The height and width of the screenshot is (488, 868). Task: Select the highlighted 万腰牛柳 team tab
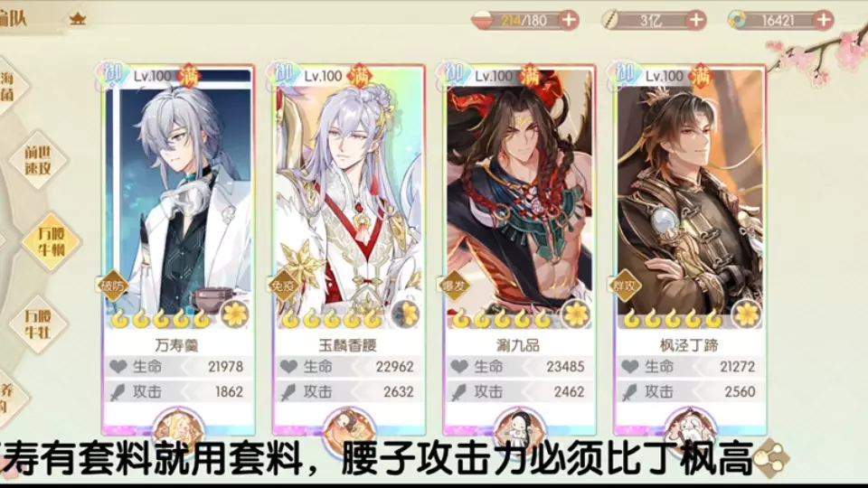pos(52,242)
